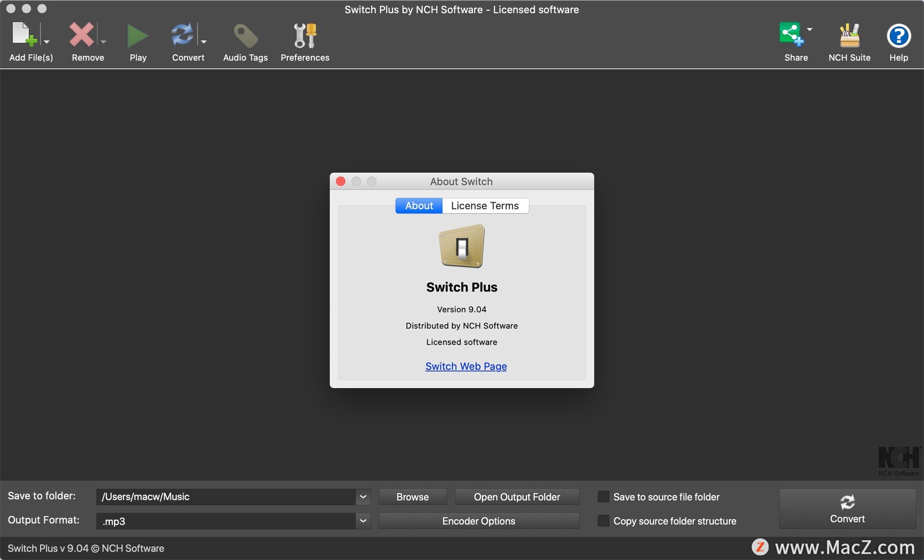Enable Copy source folder structure

(603, 521)
